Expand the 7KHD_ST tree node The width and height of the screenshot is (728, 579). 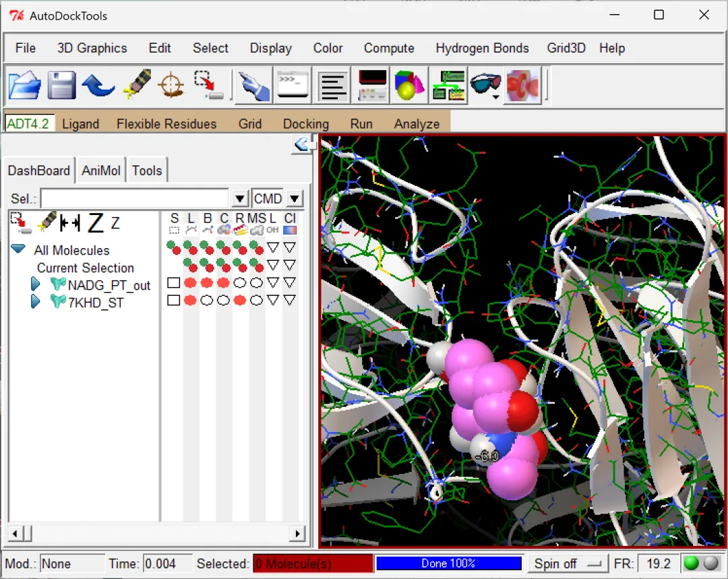point(35,301)
